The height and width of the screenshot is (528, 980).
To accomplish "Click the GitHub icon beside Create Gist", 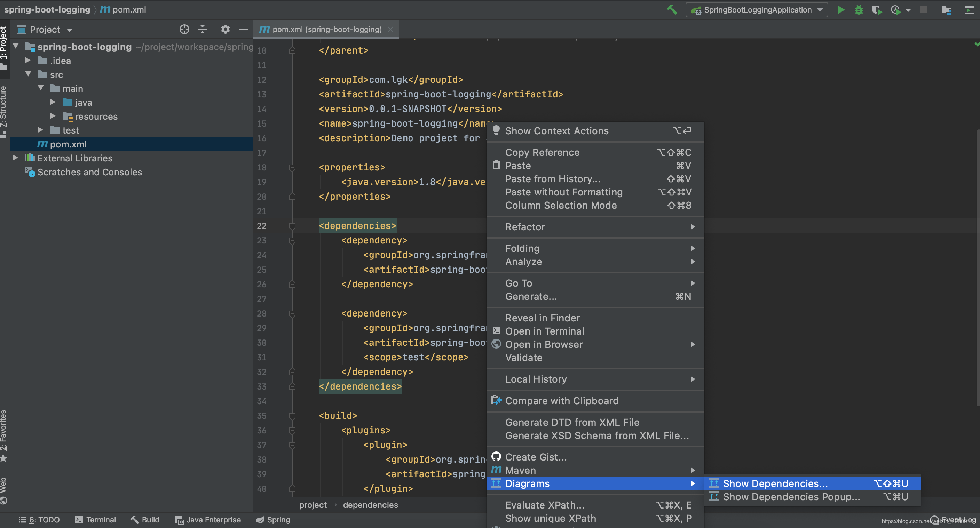I will click(496, 456).
